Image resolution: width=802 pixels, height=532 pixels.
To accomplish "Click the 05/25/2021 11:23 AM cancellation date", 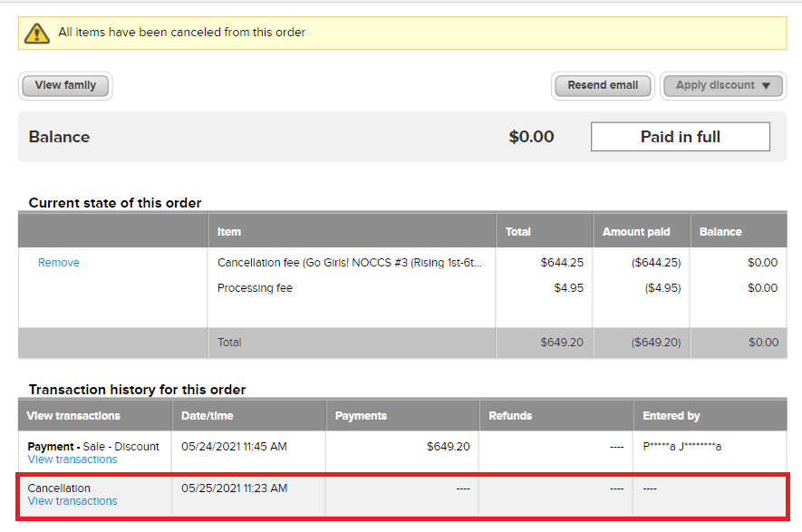I will [234, 488].
